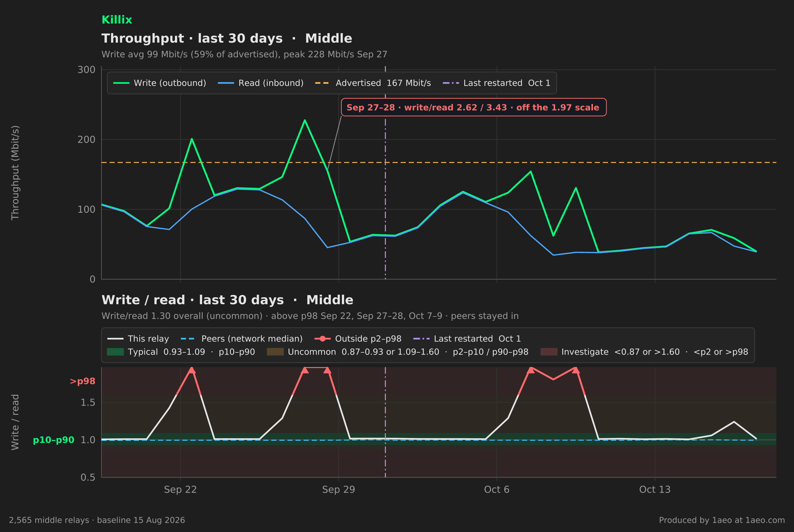Click 'Last restarted Oct 1' in throughput legend
Image resolution: width=794 pixels, height=532 pixels.
497,83
